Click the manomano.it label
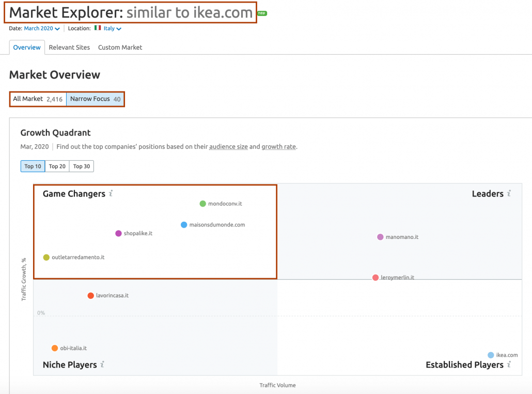 point(402,237)
